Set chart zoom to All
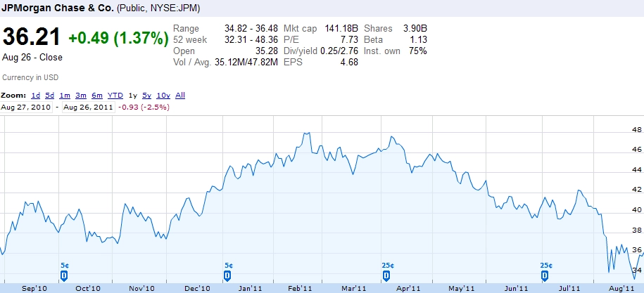The image size is (644, 293). point(180,96)
